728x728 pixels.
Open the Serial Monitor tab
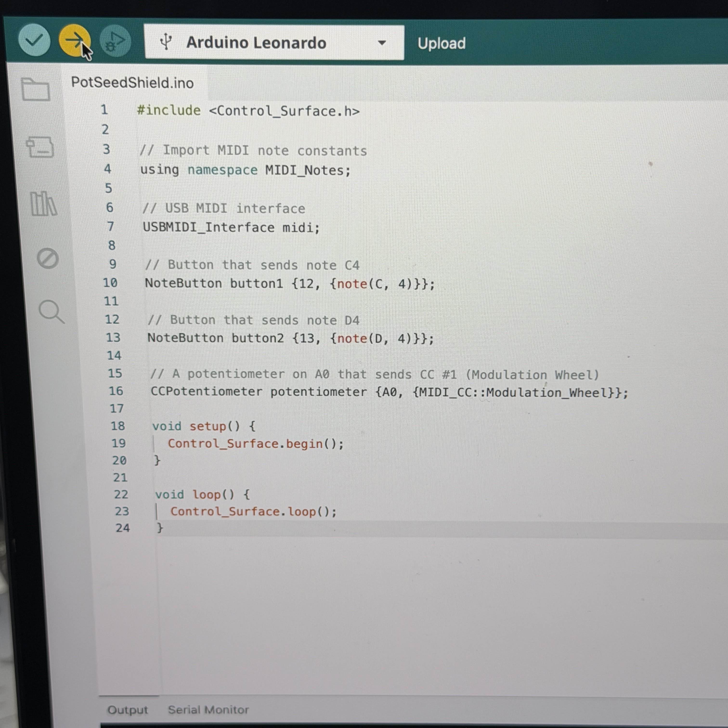click(208, 709)
